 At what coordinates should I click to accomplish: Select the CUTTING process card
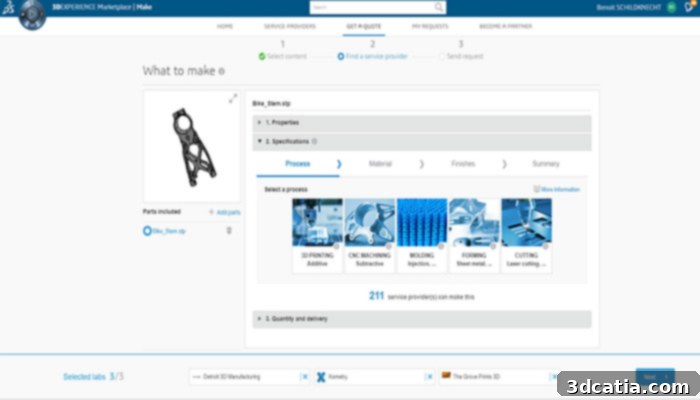tap(526, 235)
